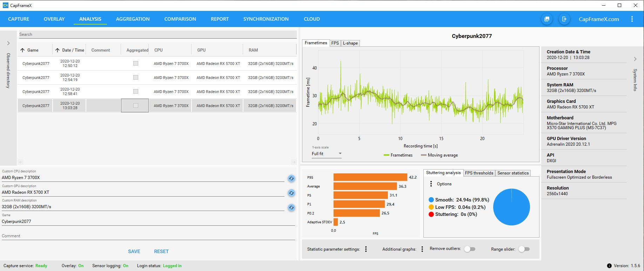Click the SAVE button

click(x=134, y=251)
